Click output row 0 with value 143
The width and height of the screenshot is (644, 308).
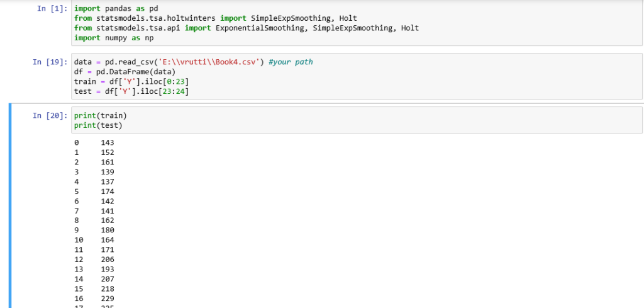pos(107,143)
